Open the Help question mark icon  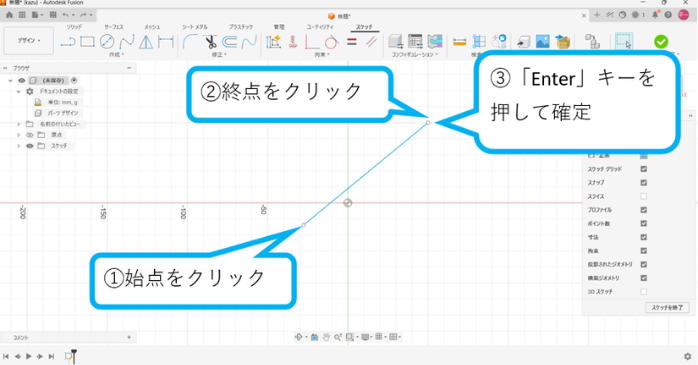pyautogui.click(x=668, y=15)
